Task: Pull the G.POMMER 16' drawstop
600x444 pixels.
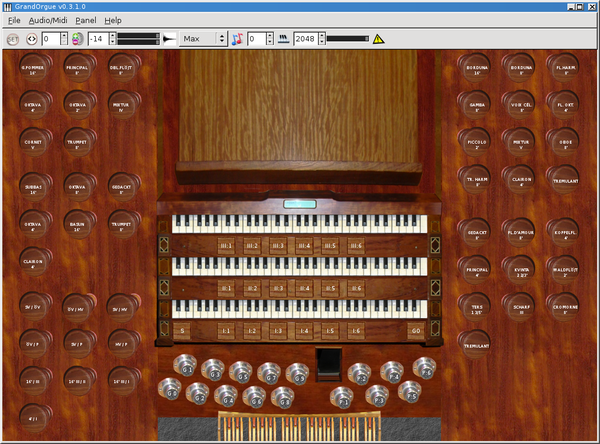Action: click(35, 68)
